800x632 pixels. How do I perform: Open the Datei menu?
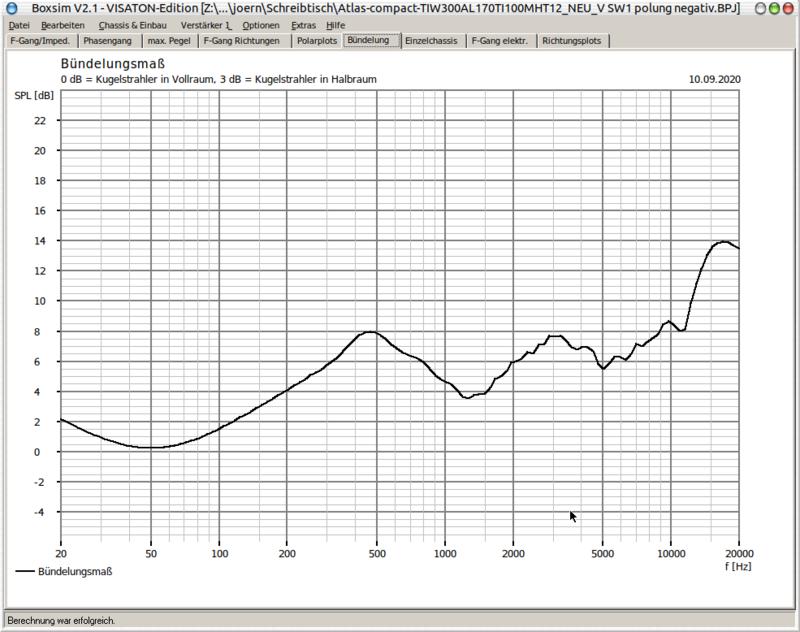coord(19,25)
